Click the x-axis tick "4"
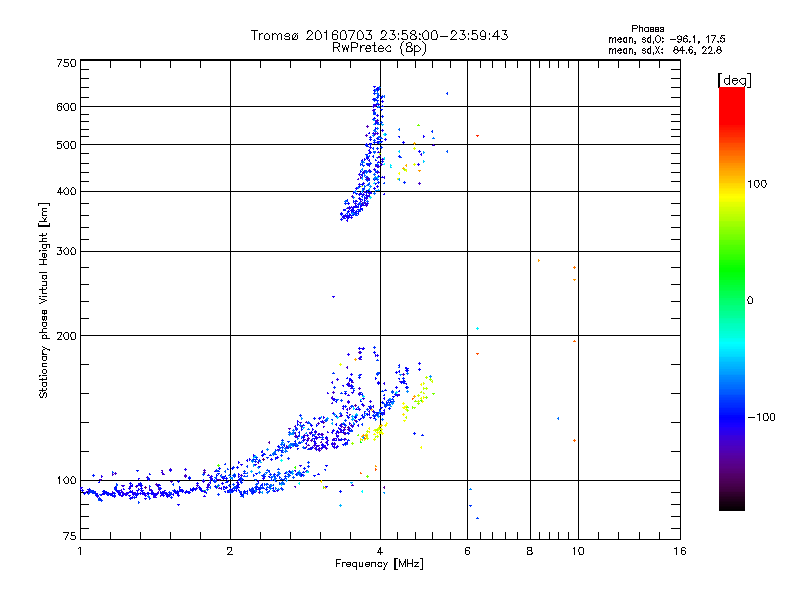 (x=380, y=551)
